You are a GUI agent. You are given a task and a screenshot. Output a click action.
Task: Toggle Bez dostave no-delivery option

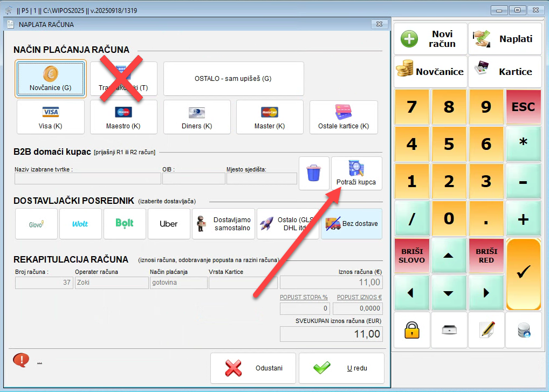click(351, 224)
